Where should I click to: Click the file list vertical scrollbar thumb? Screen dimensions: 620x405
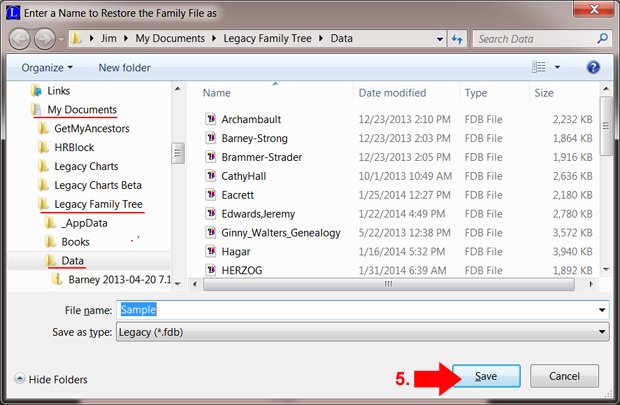click(606, 126)
